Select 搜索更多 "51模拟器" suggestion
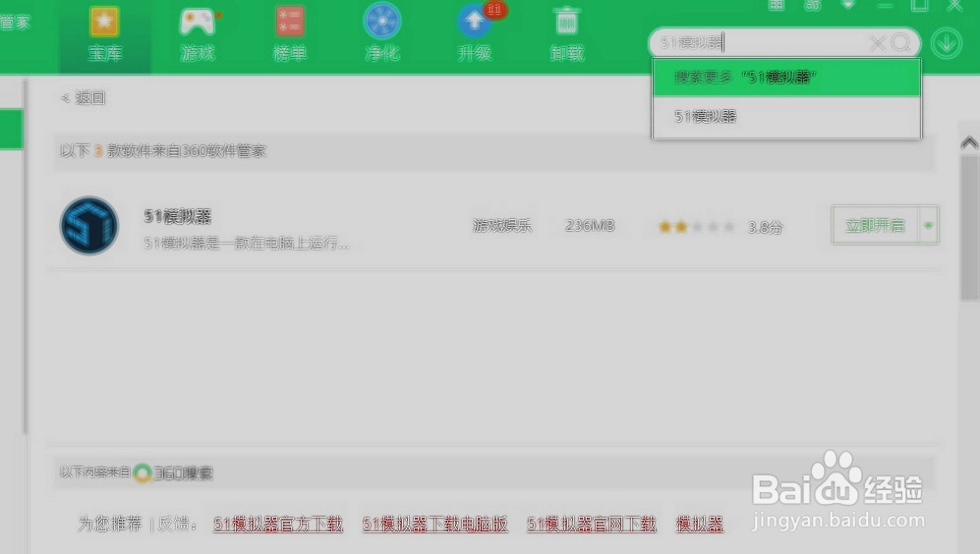 click(x=786, y=78)
